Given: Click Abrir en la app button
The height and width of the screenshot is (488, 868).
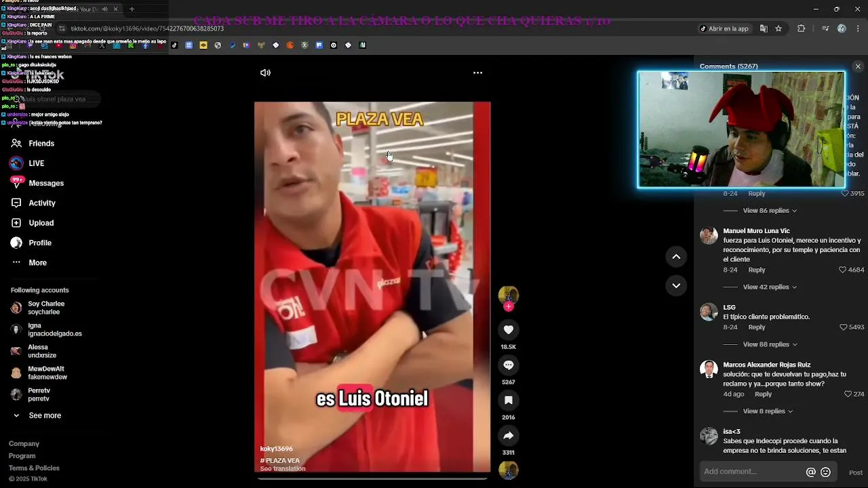Looking at the screenshot, I should (724, 28).
